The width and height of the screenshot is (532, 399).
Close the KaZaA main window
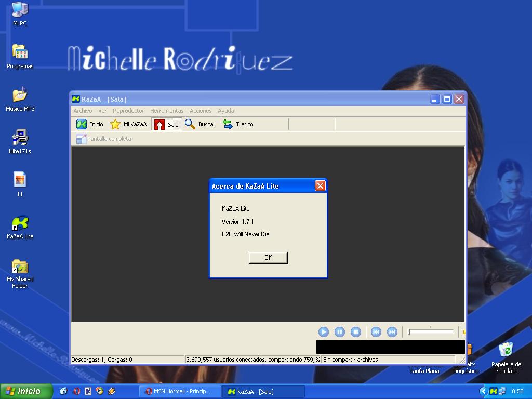(x=459, y=99)
